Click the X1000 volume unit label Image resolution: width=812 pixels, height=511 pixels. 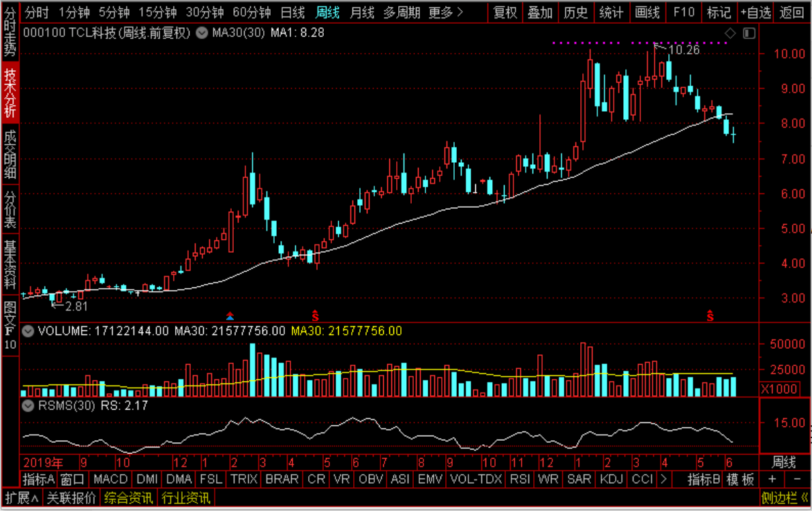tap(779, 389)
